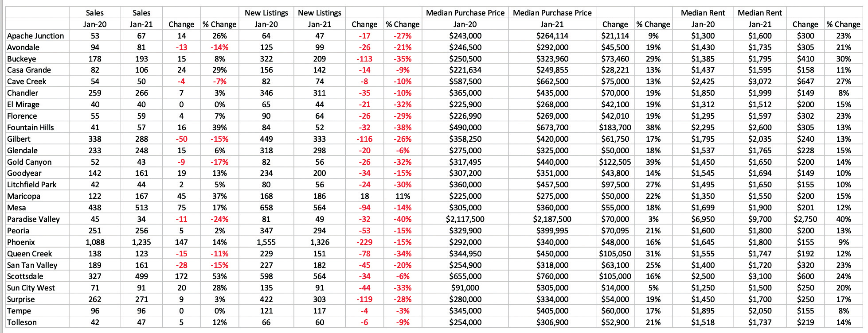
Task: Select Mesa Jan-20 new listings 658
Action: click(x=266, y=208)
